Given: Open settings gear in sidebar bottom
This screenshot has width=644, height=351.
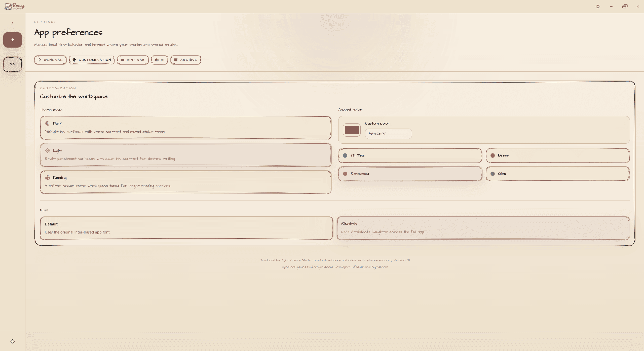Looking at the screenshot, I should [12, 341].
